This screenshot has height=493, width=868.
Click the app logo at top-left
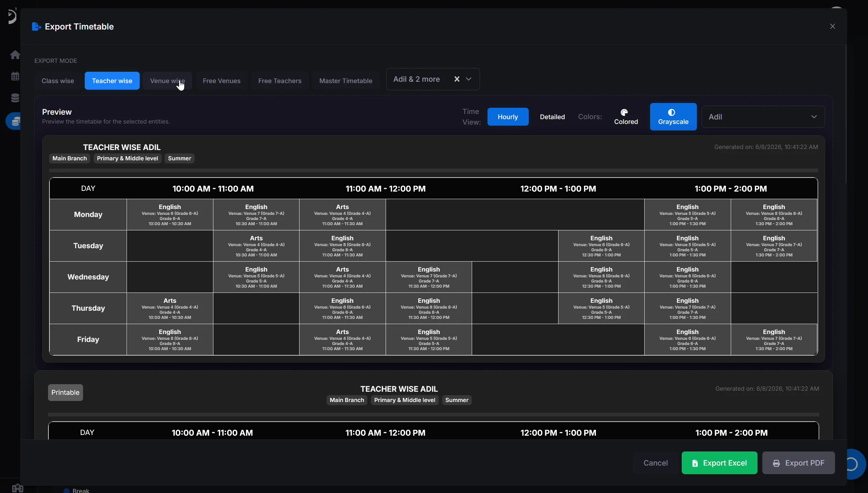pos(12,16)
